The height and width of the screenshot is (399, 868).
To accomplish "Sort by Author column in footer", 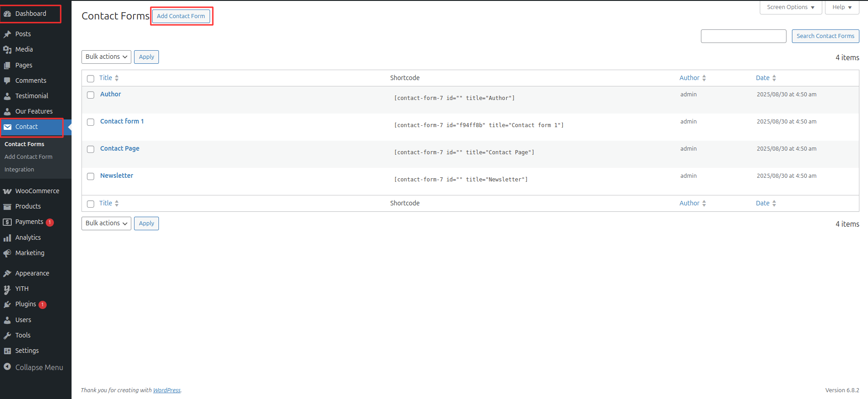I will pyautogui.click(x=692, y=203).
